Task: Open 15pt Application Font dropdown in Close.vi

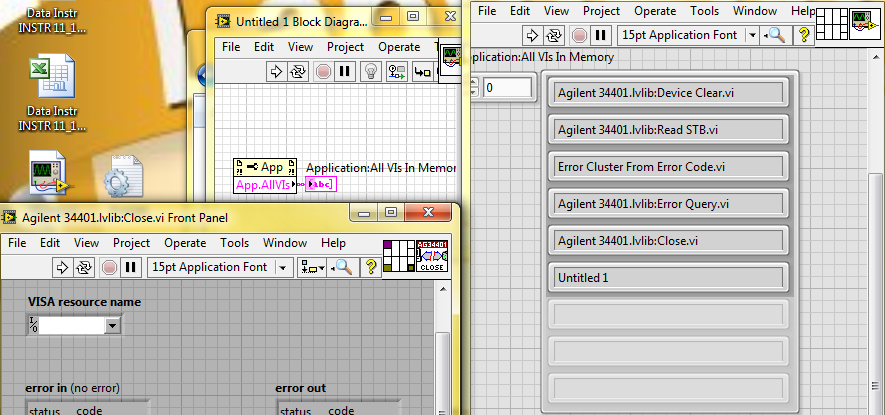Action: (283, 267)
